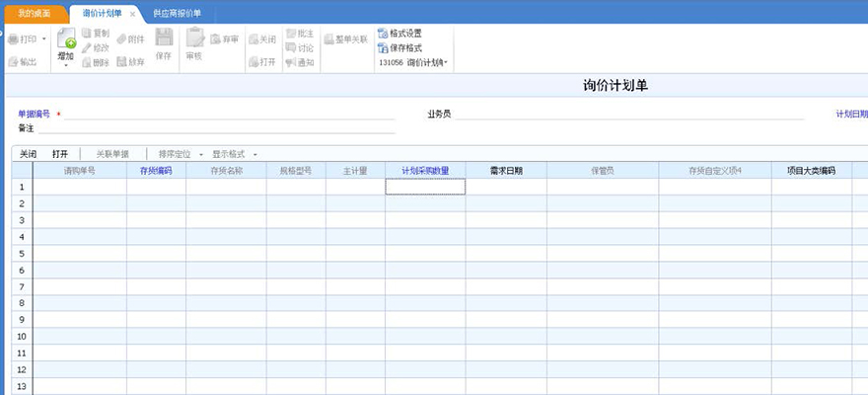This screenshot has width=868, height=395.
Task: Click the 单据编号 input field
Action: [230, 115]
